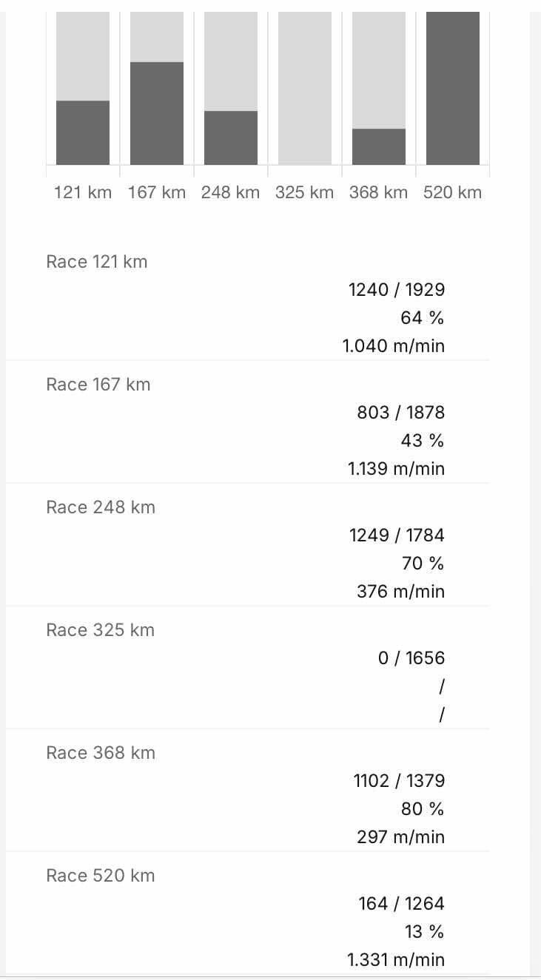541x980 pixels.
Task: Click the 1240 / 1929 result count
Action: [397, 290]
